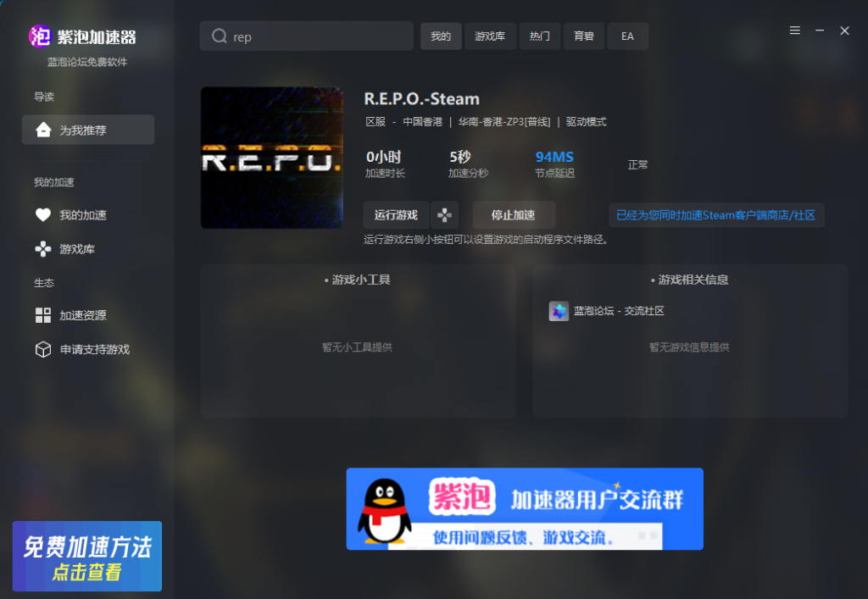
Task: Switch to the 热门 tab
Action: (x=540, y=36)
